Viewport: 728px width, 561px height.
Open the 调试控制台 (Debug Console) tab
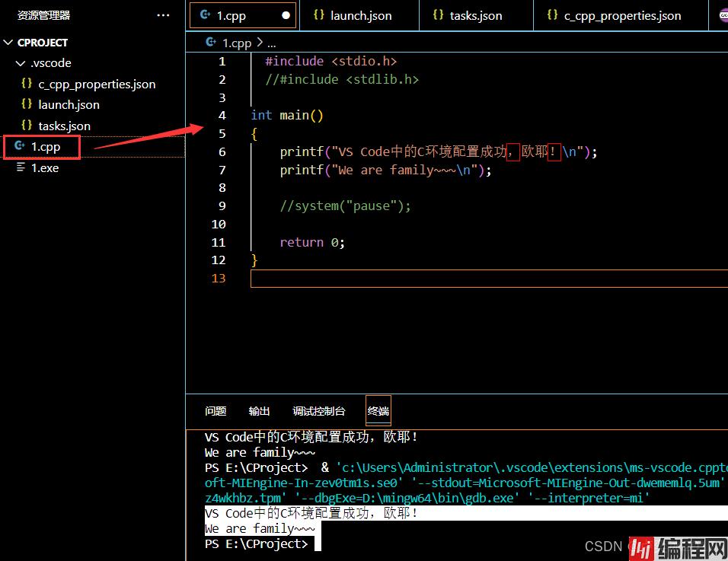[319, 411]
